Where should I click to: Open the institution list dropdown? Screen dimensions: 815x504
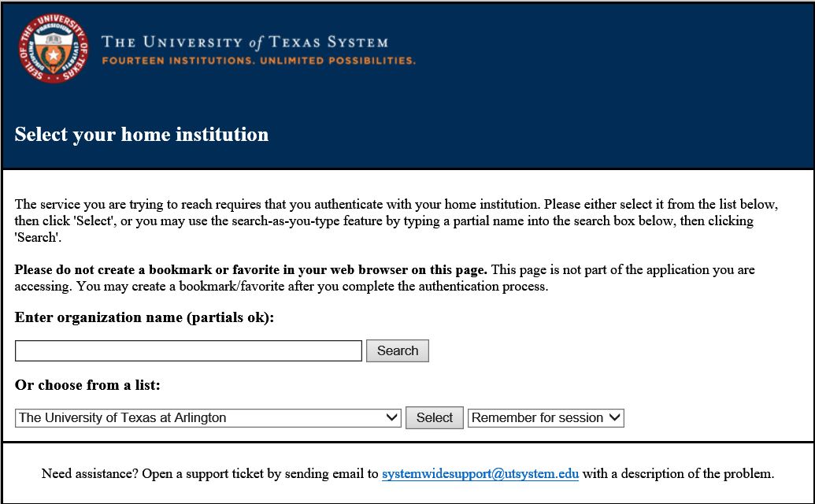pos(208,417)
